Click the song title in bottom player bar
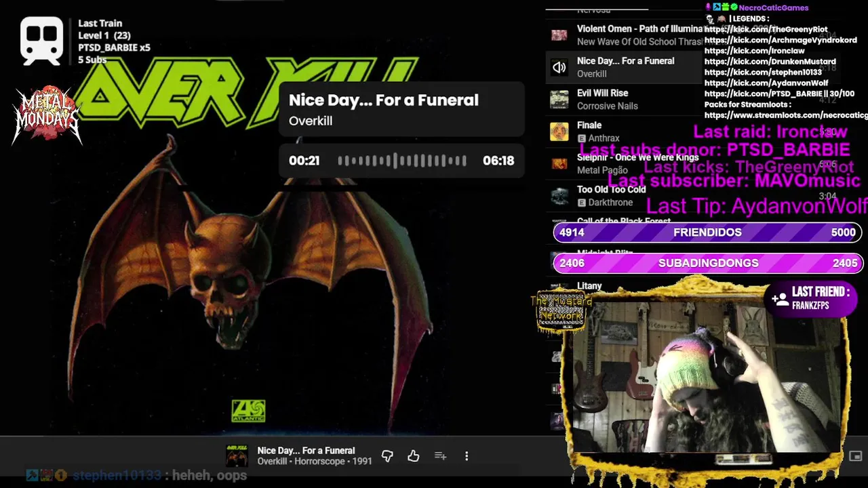This screenshot has height=488, width=868. [x=306, y=450]
